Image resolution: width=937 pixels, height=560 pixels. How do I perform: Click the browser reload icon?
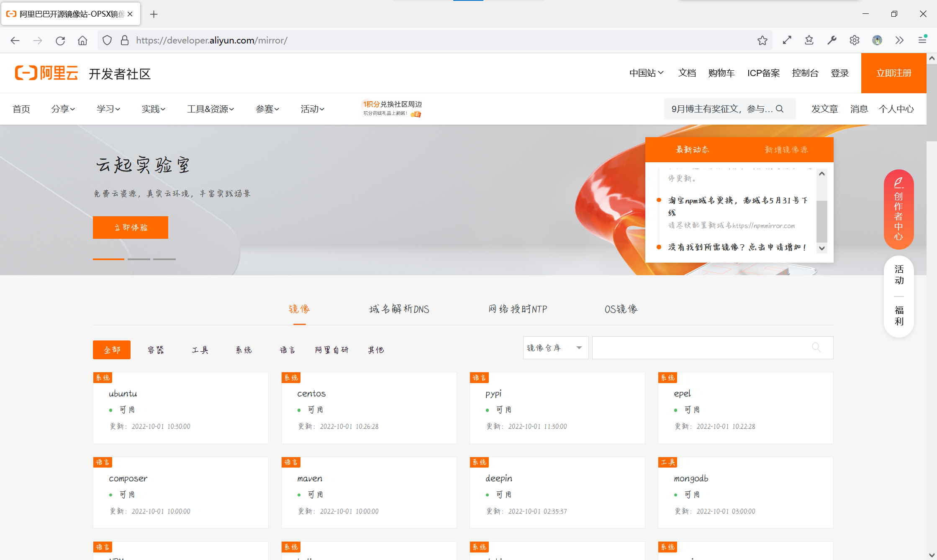(x=60, y=41)
